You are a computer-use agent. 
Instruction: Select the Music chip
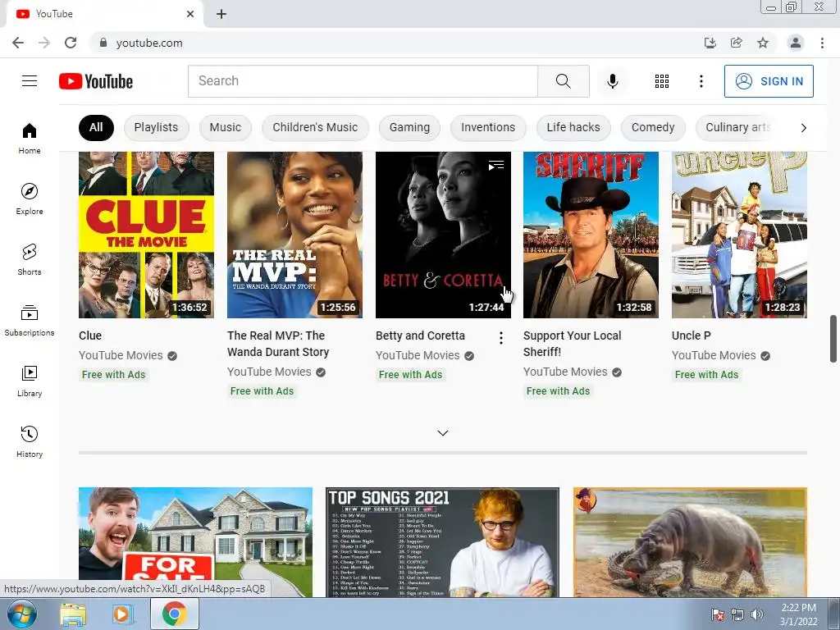pos(225,127)
